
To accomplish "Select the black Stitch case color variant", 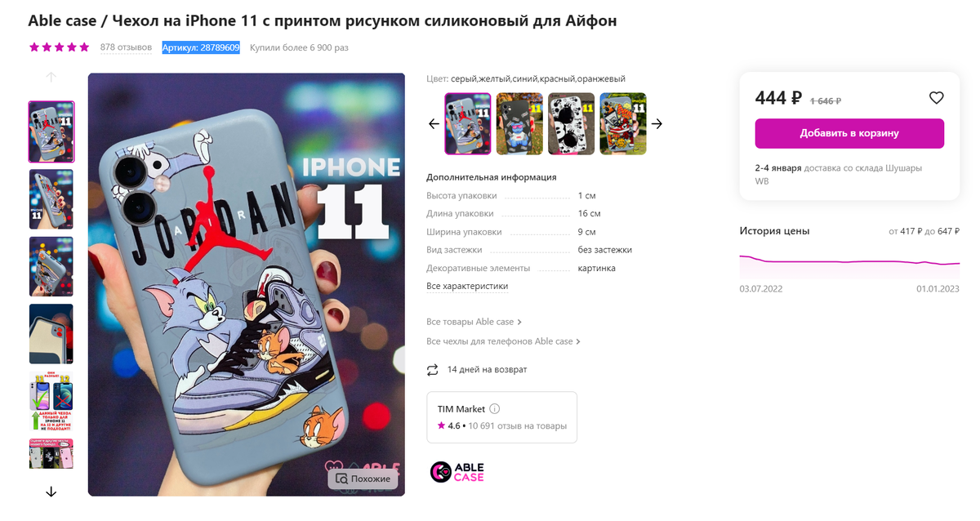I will click(519, 124).
